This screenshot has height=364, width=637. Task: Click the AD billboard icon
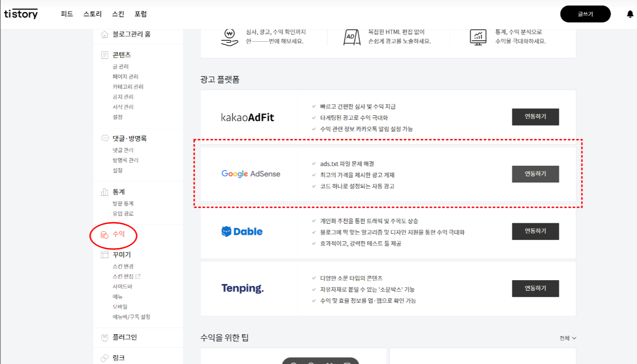click(352, 37)
